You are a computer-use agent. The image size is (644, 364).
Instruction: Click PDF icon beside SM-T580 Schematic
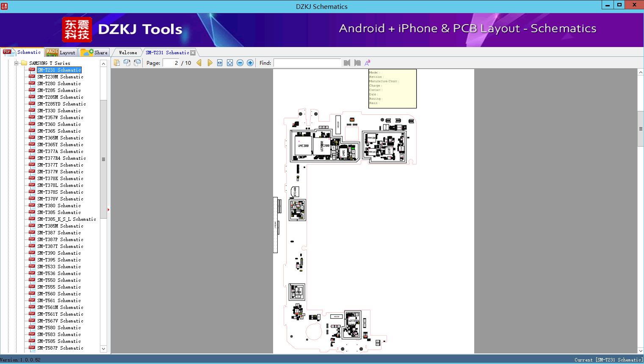pos(32,327)
